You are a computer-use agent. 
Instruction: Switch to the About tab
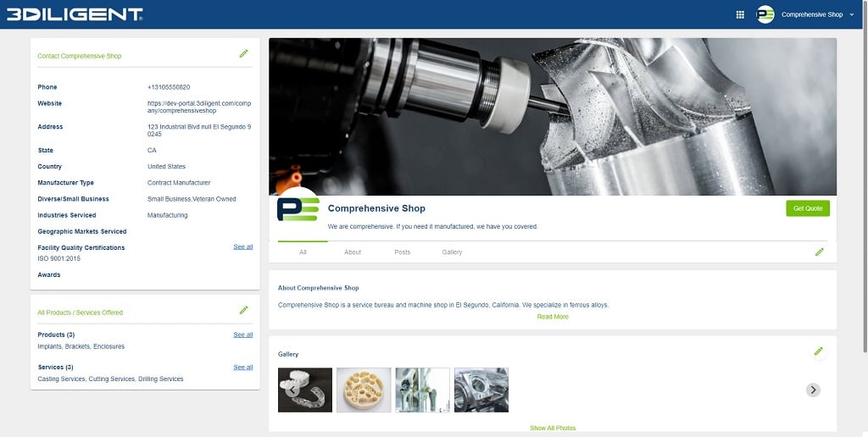coord(353,252)
